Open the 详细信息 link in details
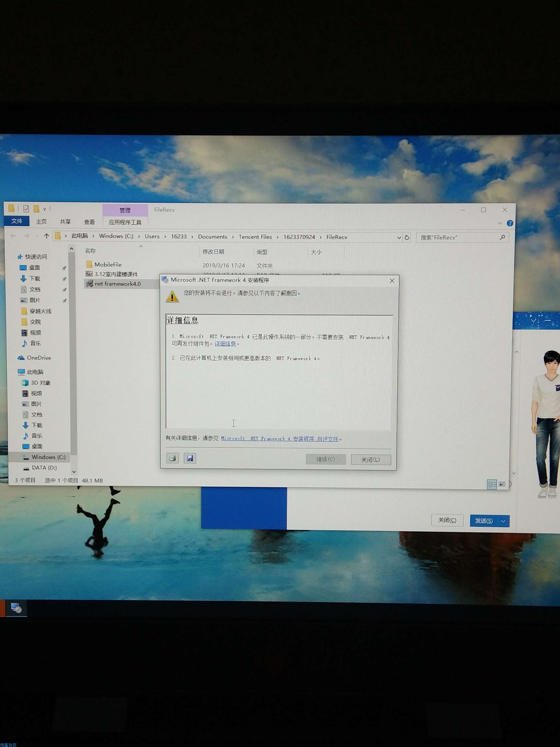Screen dimensions: 560x747 tap(225, 343)
